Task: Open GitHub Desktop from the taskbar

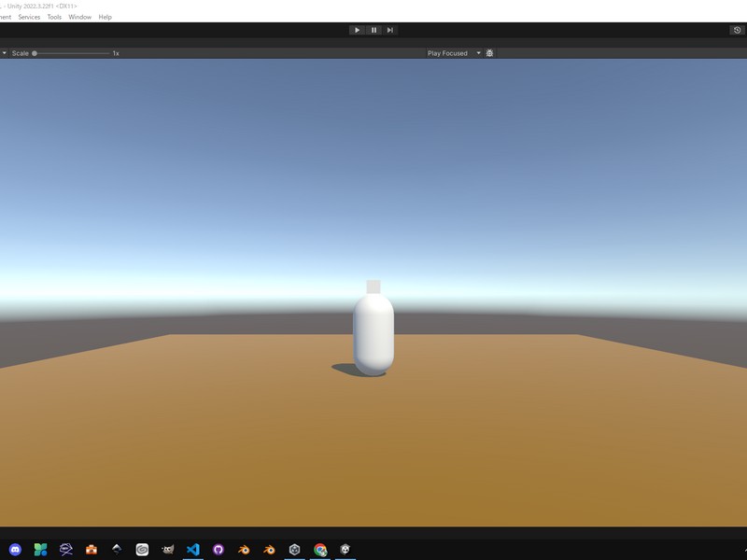Action: point(218,550)
